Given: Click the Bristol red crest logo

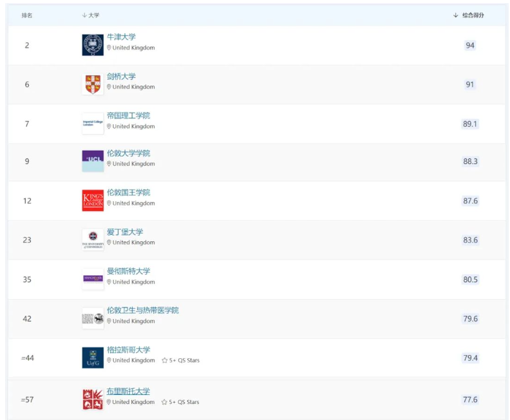Looking at the screenshot, I should tap(93, 399).
